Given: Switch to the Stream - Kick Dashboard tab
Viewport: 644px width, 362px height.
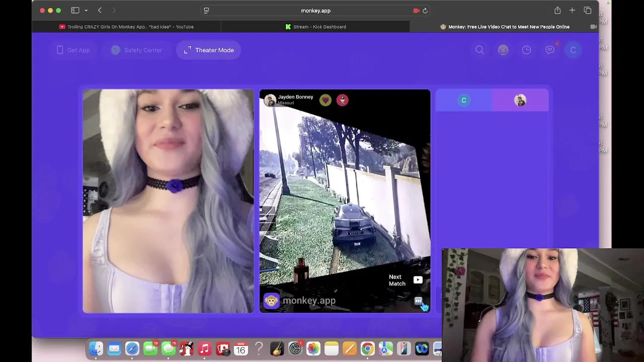Looking at the screenshot, I should [x=315, y=27].
